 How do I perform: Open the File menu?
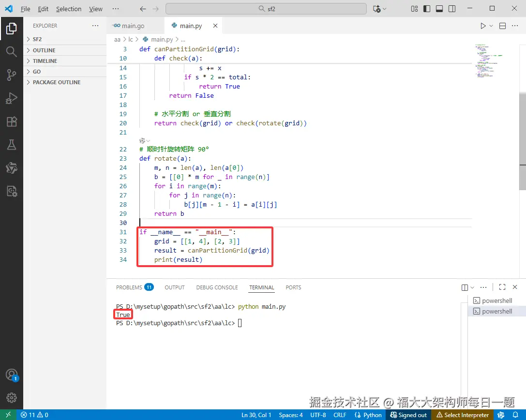[25, 9]
